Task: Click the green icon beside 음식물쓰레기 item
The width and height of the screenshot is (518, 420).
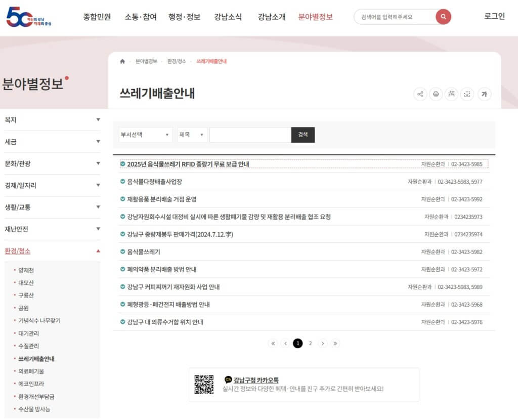Action: (121, 251)
